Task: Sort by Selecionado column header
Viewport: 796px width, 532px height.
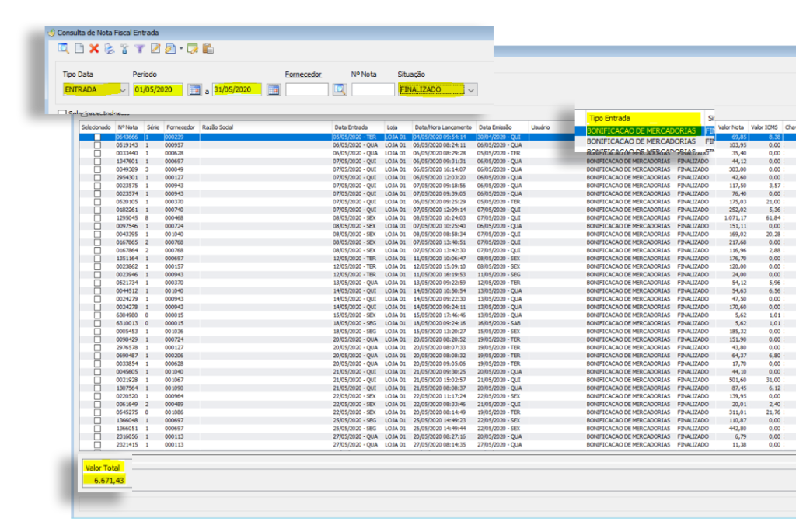Action: (x=96, y=127)
